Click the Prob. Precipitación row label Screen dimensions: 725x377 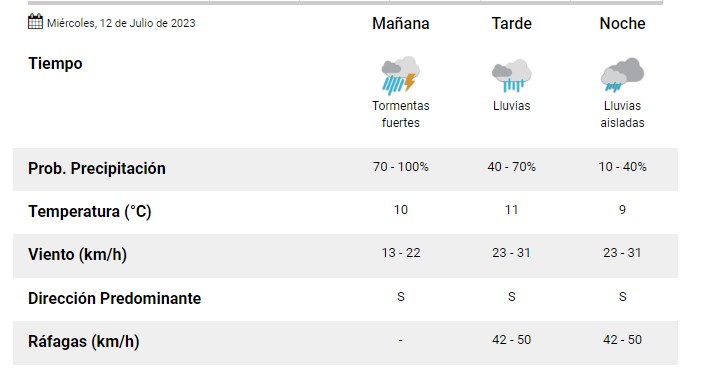(97, 168)
